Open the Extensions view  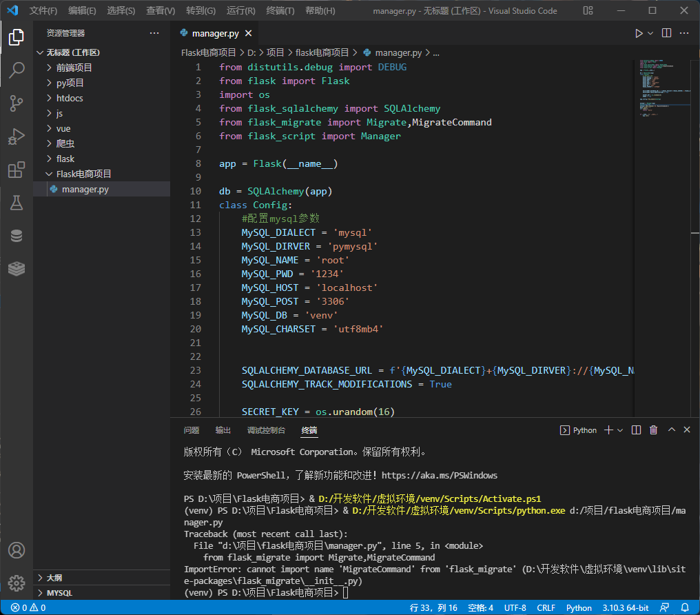[17, 170]
